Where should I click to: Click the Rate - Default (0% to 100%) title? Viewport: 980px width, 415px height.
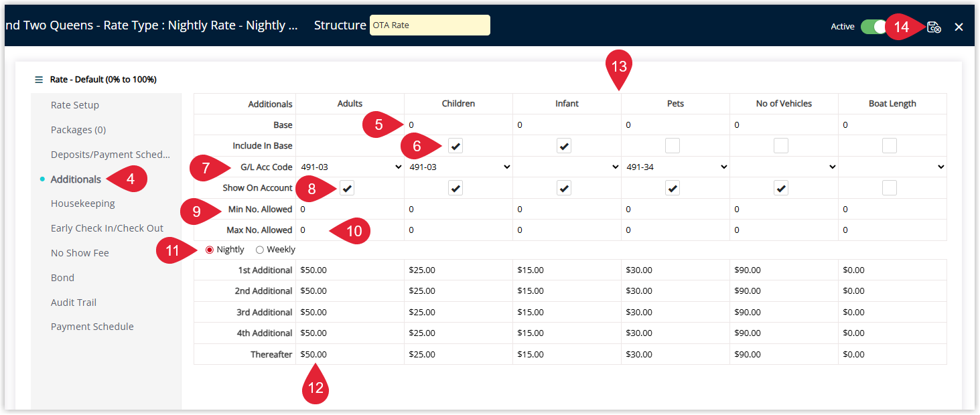point(103,80)
